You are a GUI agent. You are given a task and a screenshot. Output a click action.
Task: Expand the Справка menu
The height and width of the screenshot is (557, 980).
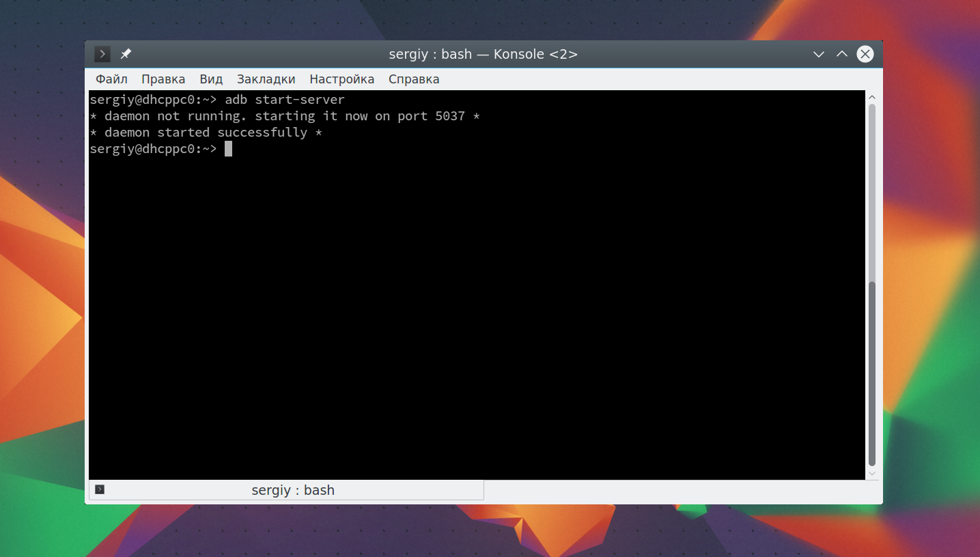[413, 79]
